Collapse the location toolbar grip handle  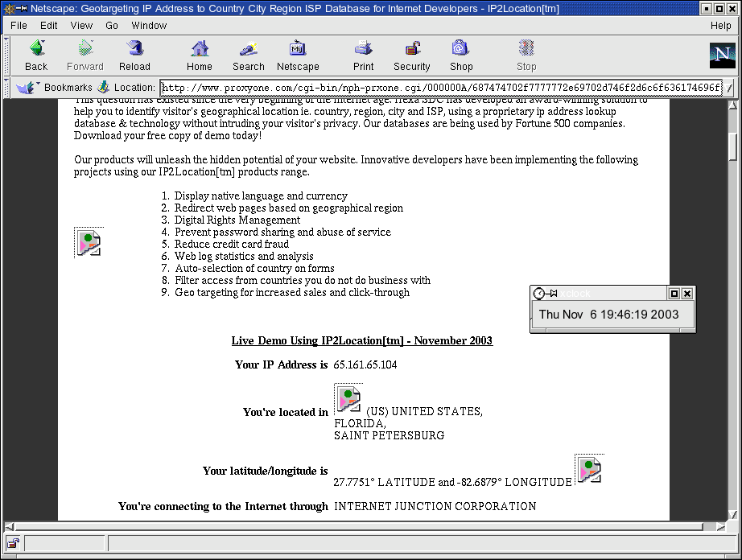coord(6,88)
